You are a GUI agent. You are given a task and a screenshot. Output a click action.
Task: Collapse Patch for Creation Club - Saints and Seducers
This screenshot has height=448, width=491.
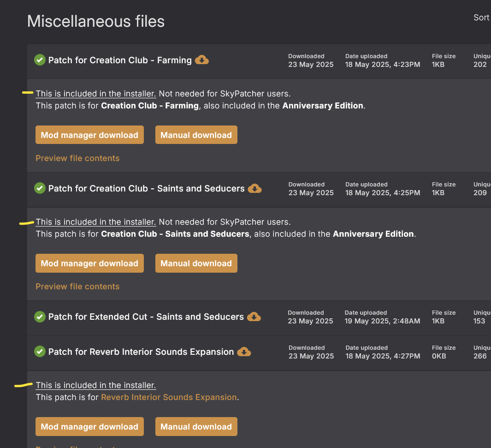point(146,189)
